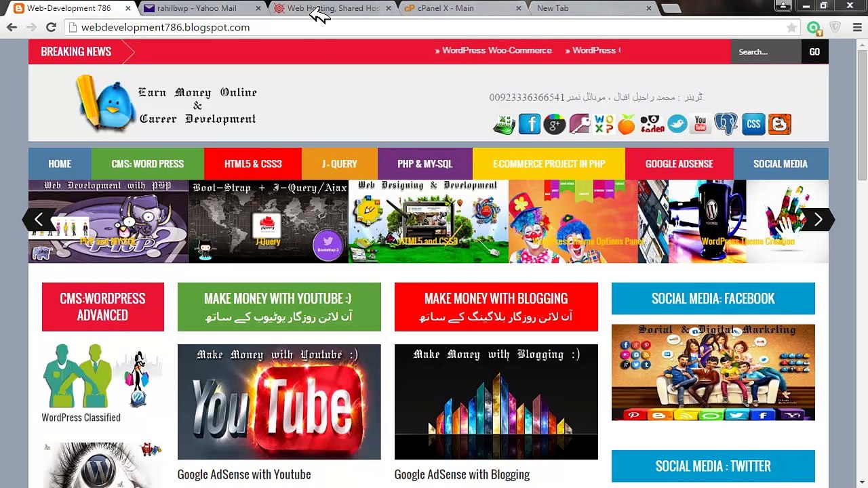Open the orange fruit icon

pos(627,125)
